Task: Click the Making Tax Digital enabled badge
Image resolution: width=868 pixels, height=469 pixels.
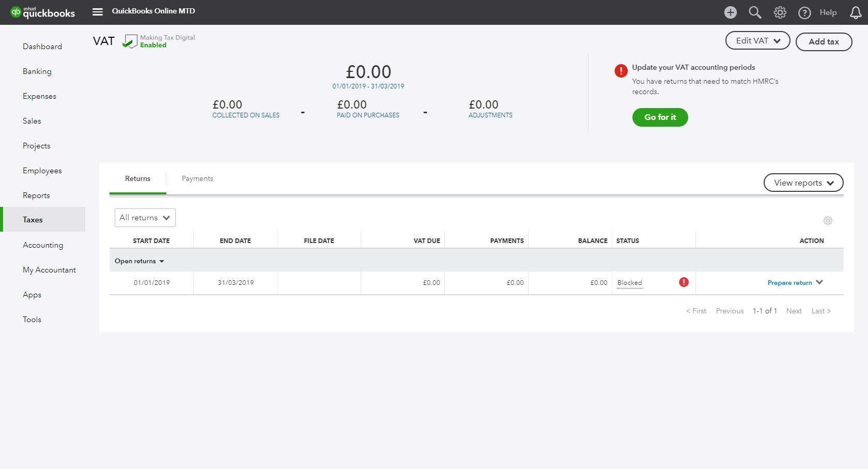Action: [x=159, y=41]
